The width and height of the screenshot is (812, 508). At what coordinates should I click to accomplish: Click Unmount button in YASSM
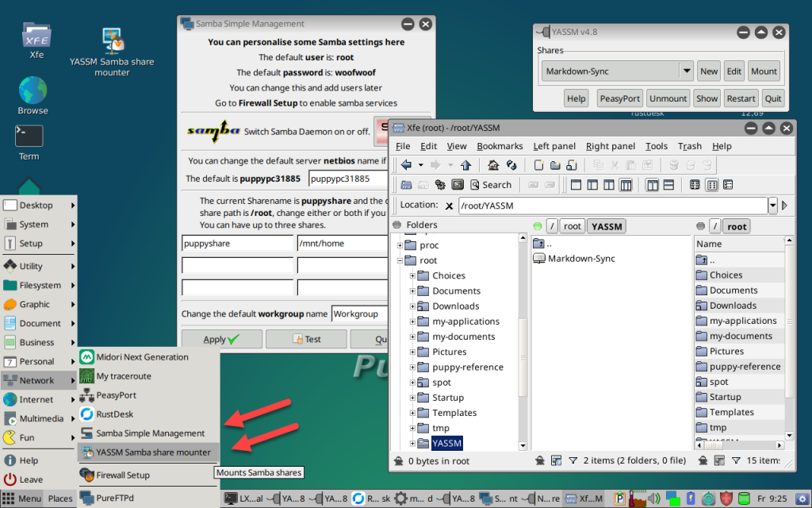pyautogui.click(x=668, y=98)
